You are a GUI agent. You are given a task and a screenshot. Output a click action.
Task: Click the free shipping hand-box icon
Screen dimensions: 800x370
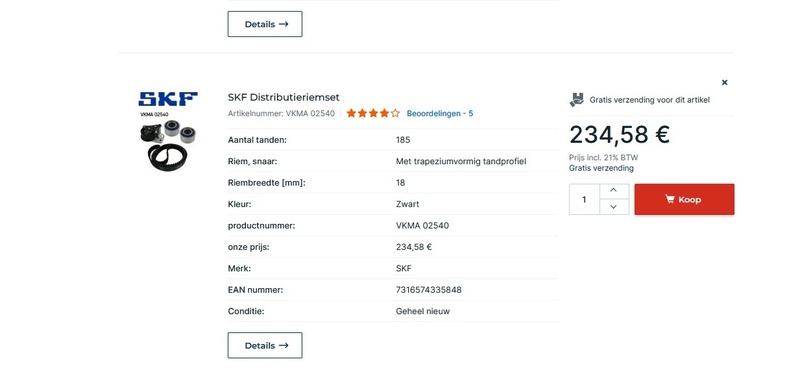(577, 100)
